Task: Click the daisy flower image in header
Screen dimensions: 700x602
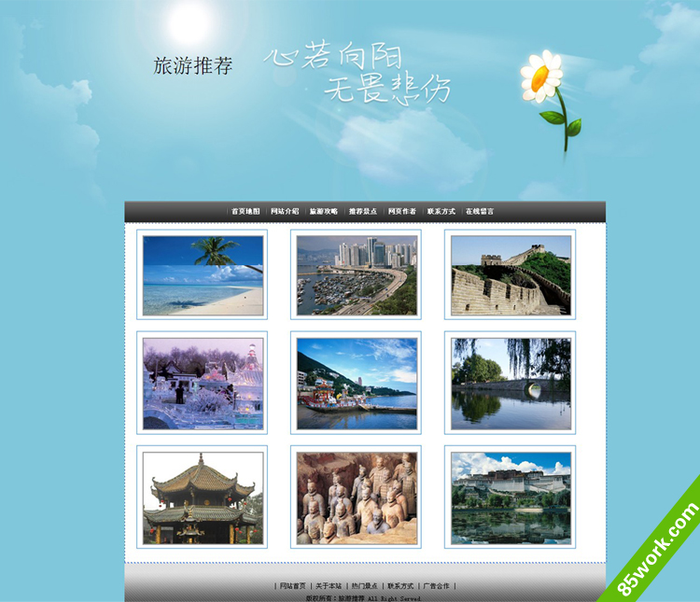Action: (551, 101)
